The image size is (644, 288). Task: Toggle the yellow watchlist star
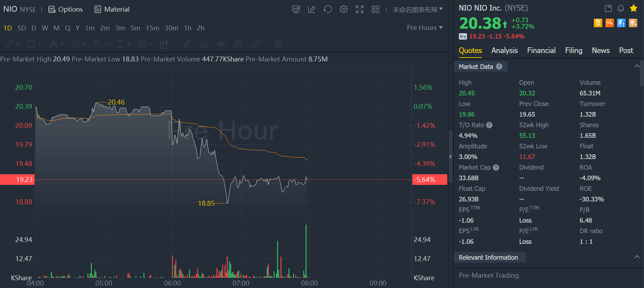pyautogui.click(x=633, y=8)
